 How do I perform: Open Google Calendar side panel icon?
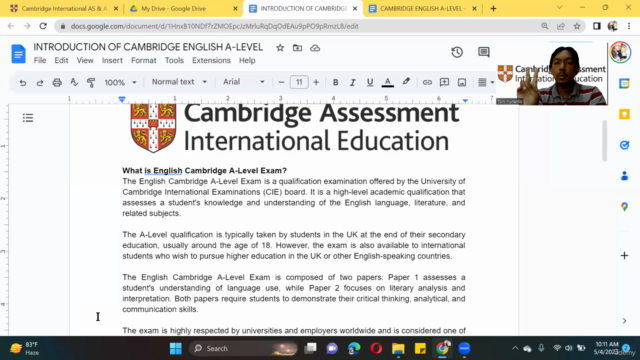[624, 83]
